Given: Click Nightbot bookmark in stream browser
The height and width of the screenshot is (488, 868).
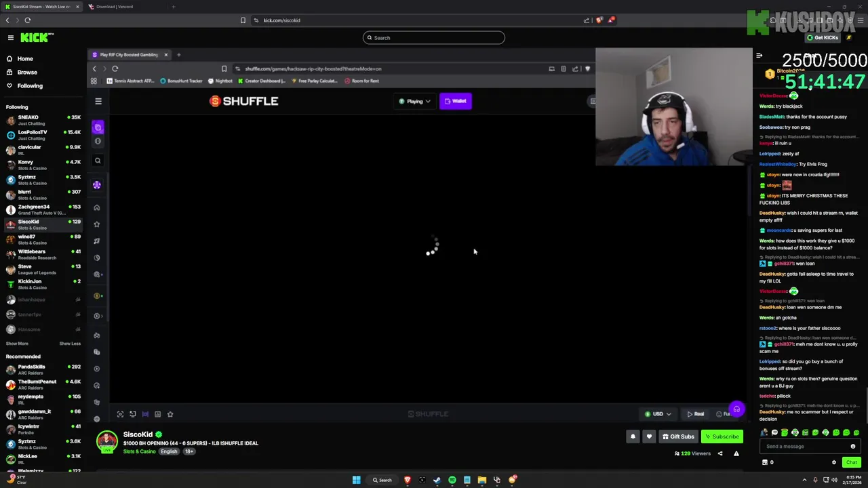Looking at the screenshot, I should 220,81.
